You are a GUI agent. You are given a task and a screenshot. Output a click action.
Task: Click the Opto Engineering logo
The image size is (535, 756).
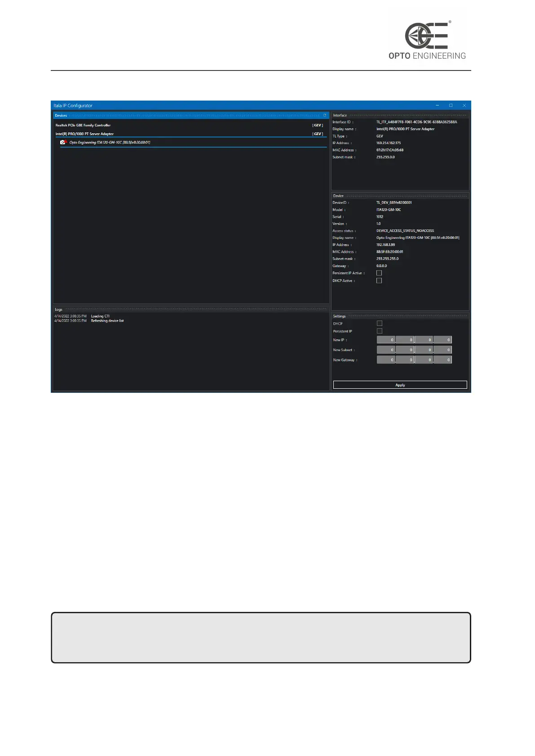pos(427,40)
